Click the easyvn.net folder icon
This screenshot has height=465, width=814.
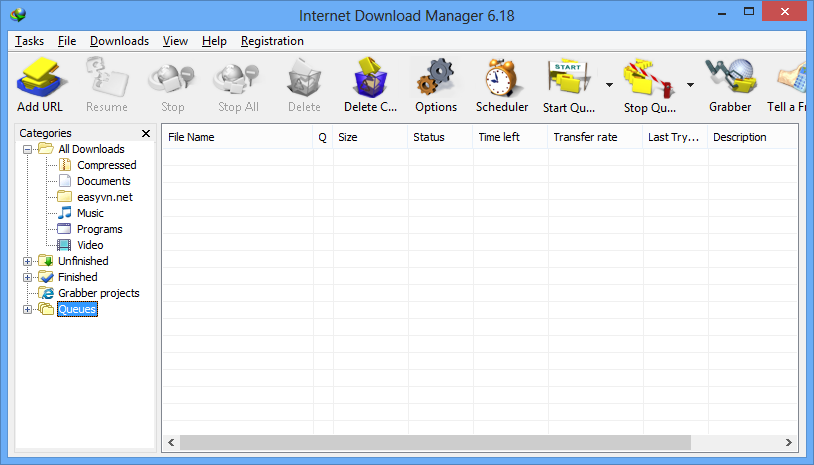[x=65, y=197]
